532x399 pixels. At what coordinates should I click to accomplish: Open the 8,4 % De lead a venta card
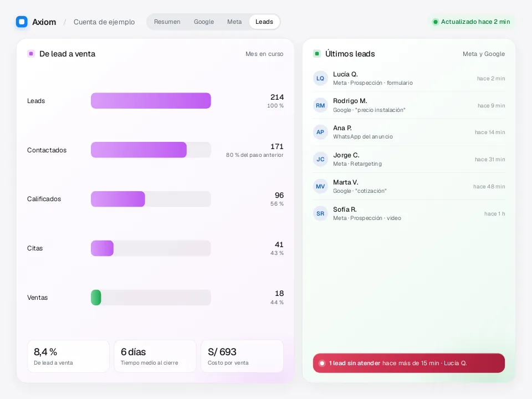point(68,356)
